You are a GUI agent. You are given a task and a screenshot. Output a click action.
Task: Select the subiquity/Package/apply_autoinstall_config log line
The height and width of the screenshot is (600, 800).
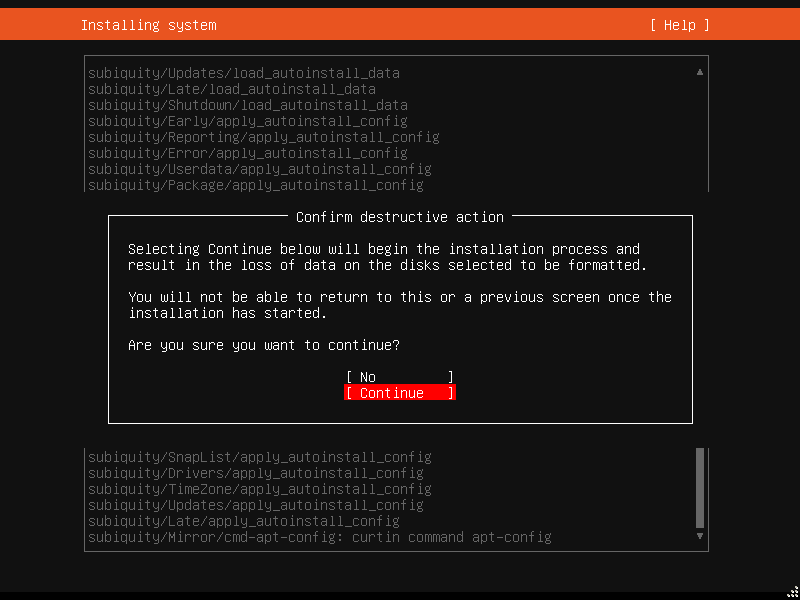click(256, 185)
